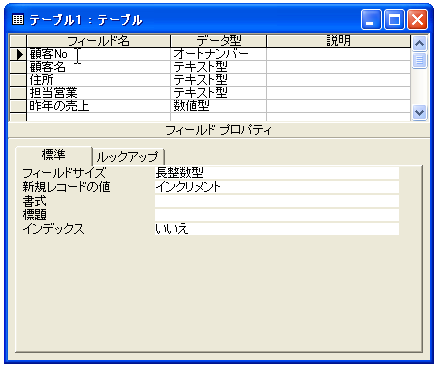Click the フィールドサイズ value 長整数型
This screenshot has width=435, height=366.
pyautogui.click(x=277, y=173)
